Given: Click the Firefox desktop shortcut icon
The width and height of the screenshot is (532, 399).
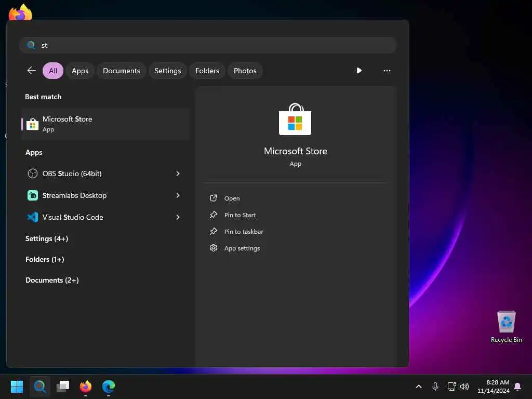Looking at the screenshot, I should tap(20, 13).
